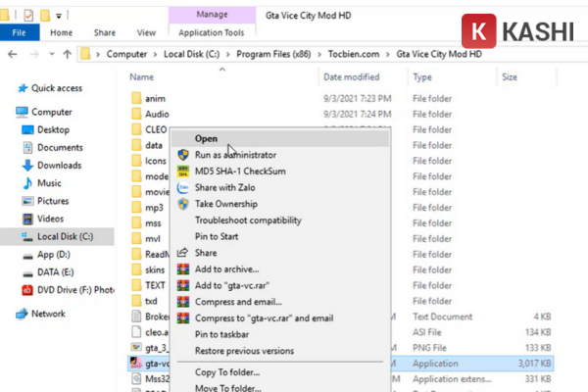Image resolution: width=588 pixels, height=392 pixels.
Task: Click the Share icon in context menu
Action: tap(182, 253)
